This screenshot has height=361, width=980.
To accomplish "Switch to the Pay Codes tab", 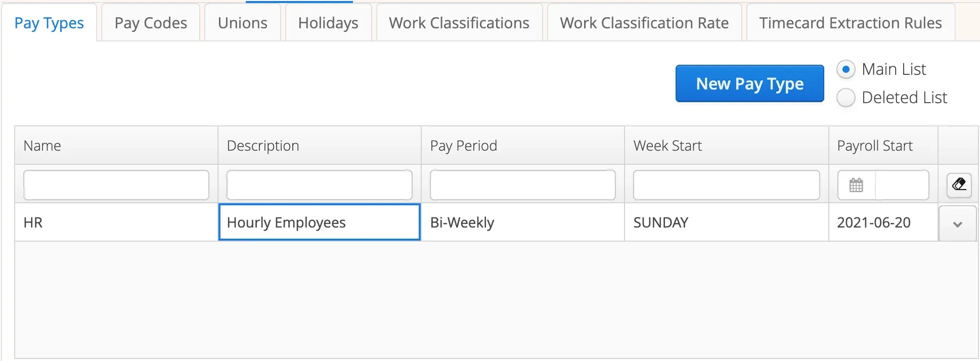I will click(150, 22).
